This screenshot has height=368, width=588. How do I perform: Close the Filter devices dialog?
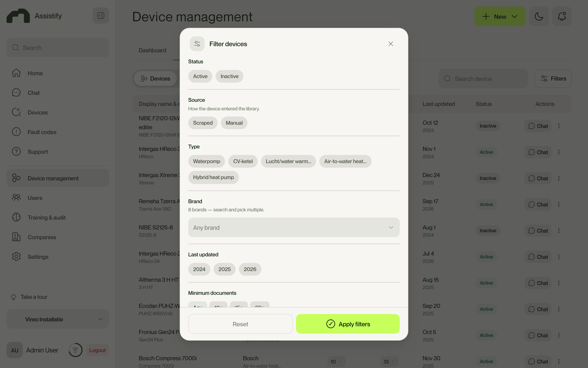point(390,44)
